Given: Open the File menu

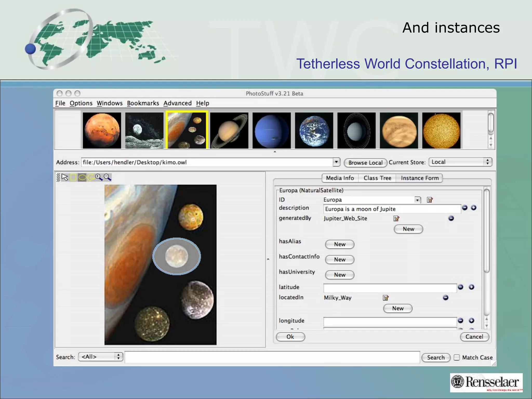Looking at the screenshot, I should pos(60,103).
